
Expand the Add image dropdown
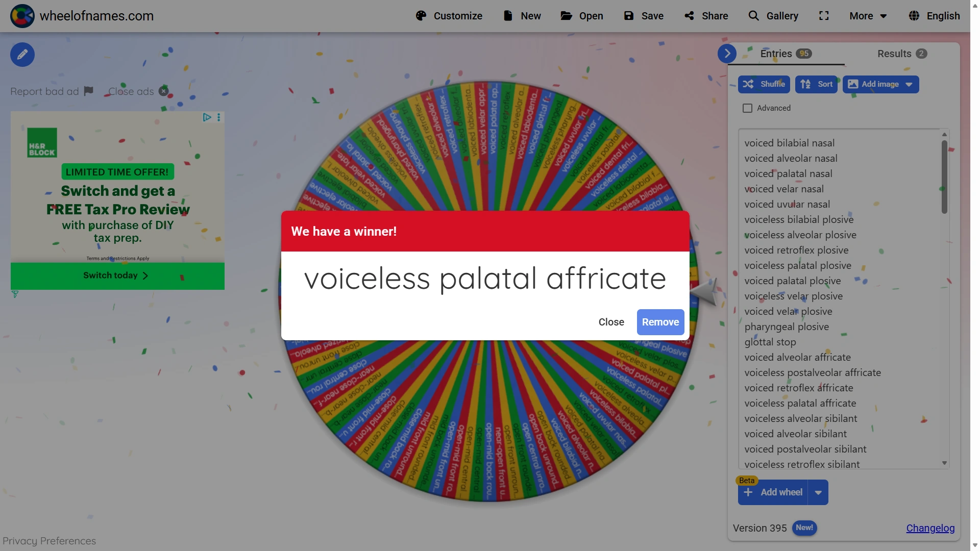pos(909,84)
